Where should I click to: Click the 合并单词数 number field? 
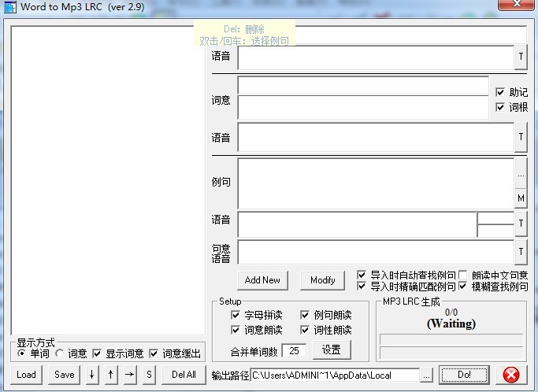[x=295, y=350]
